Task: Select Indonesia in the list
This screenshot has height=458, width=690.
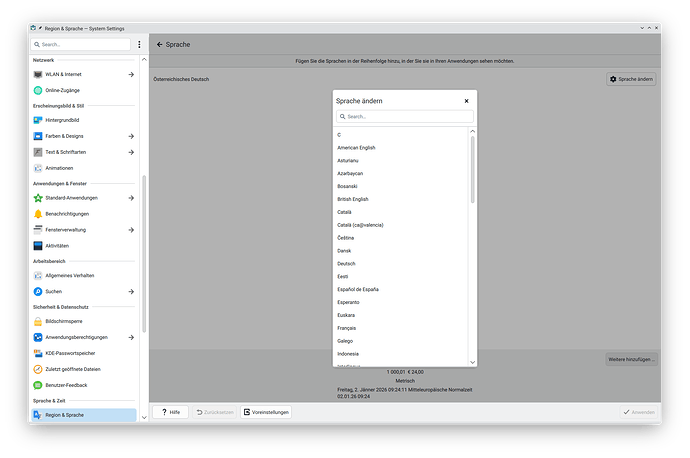Action: click(401, 354)
